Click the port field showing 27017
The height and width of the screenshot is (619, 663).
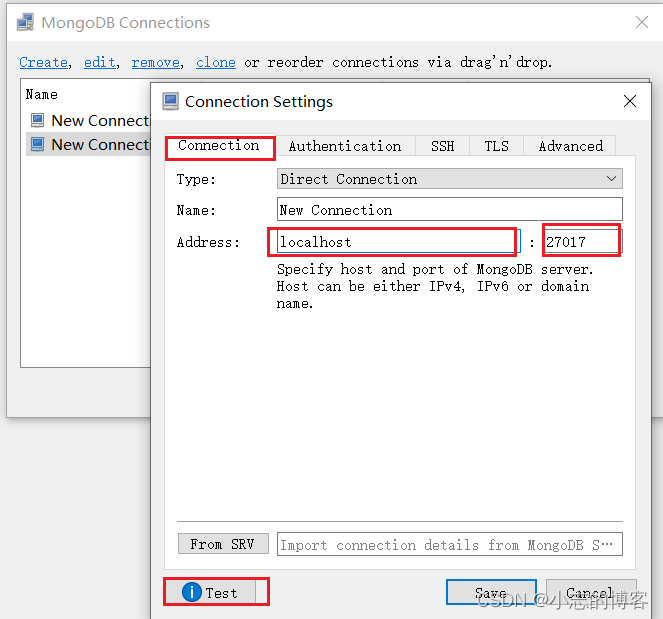(x=582, y=242)
